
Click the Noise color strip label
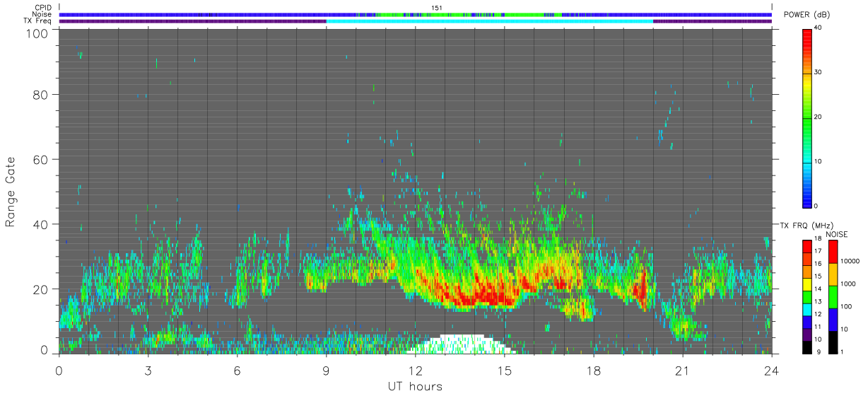tap(42, 14)
